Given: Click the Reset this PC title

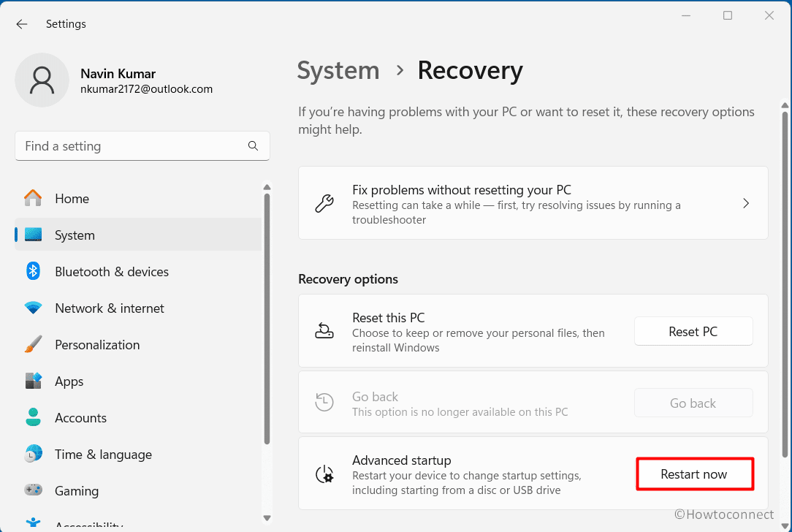Looking at the screenshot, I should [389, 318].
